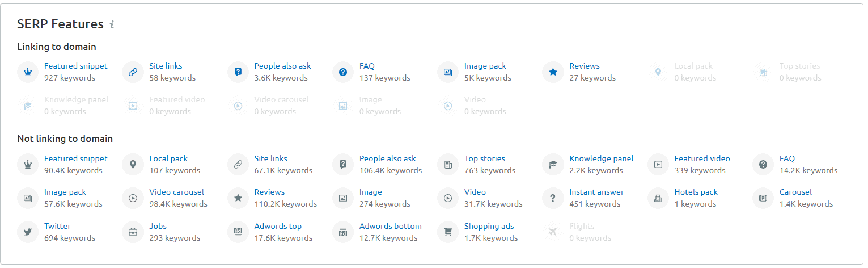Viewport: 868px width, 268px height.
Task: Open the Video carousel link with 98.4K keywords
Action: pos(176,192)
